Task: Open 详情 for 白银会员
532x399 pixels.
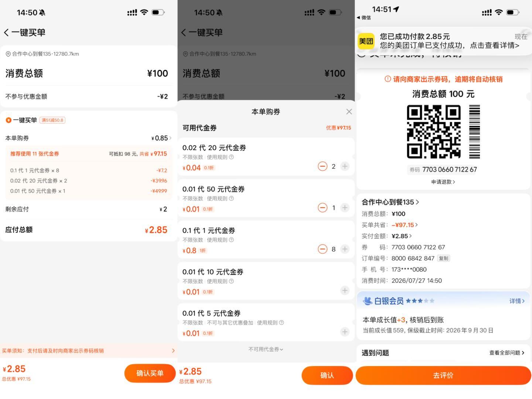Action: [517, 301]
